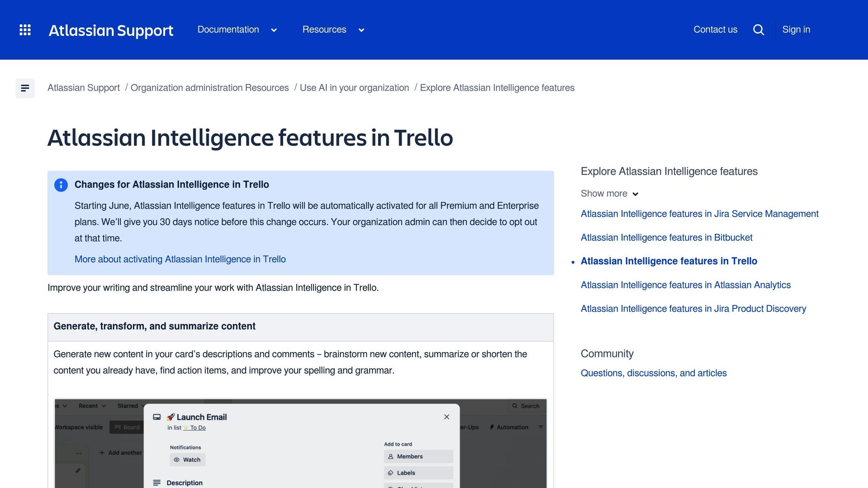Screen dimensions: 868x488
Task: Click the blue info icon in notice
Action: (x=61, y=185)
